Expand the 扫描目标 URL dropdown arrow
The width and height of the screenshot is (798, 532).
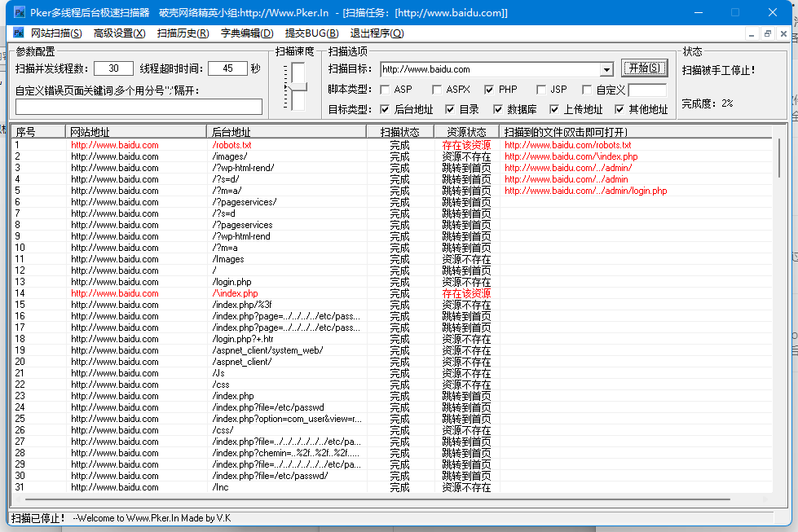[x=606, y=70]
